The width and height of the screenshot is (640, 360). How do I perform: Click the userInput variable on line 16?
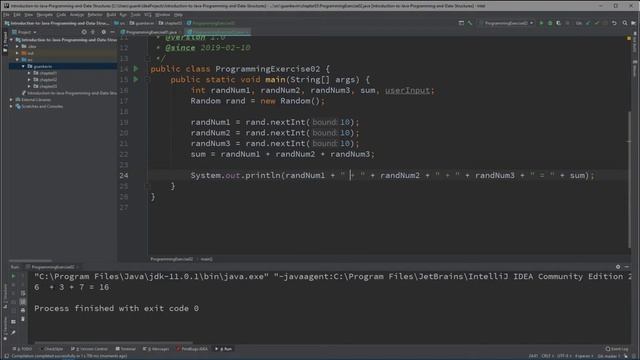click(x=407, y=90)
